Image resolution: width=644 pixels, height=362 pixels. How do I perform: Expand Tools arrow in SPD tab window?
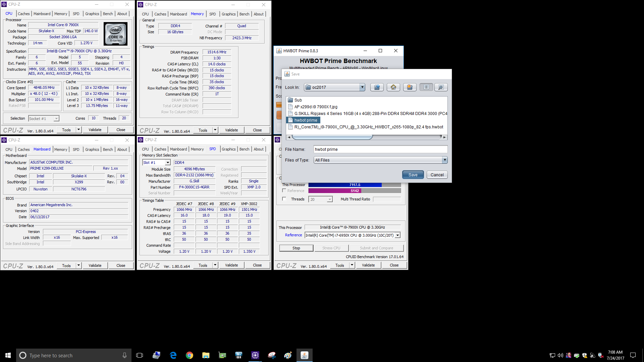215,265
